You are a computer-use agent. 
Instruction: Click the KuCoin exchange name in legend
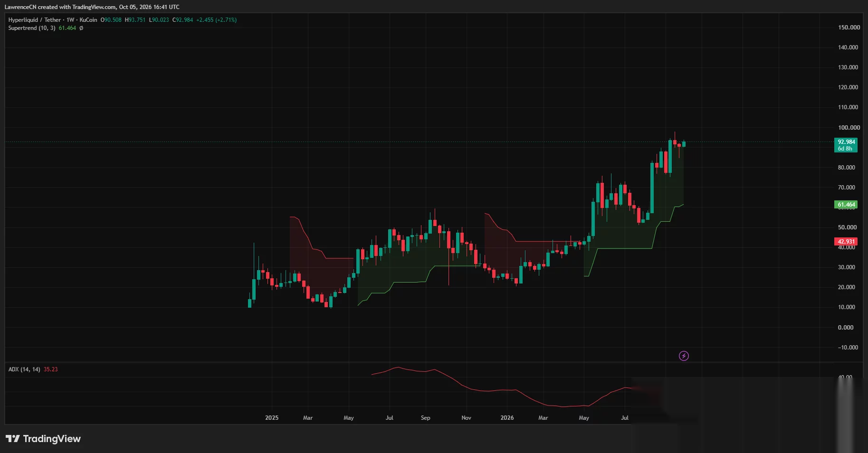tap(88, 20)
